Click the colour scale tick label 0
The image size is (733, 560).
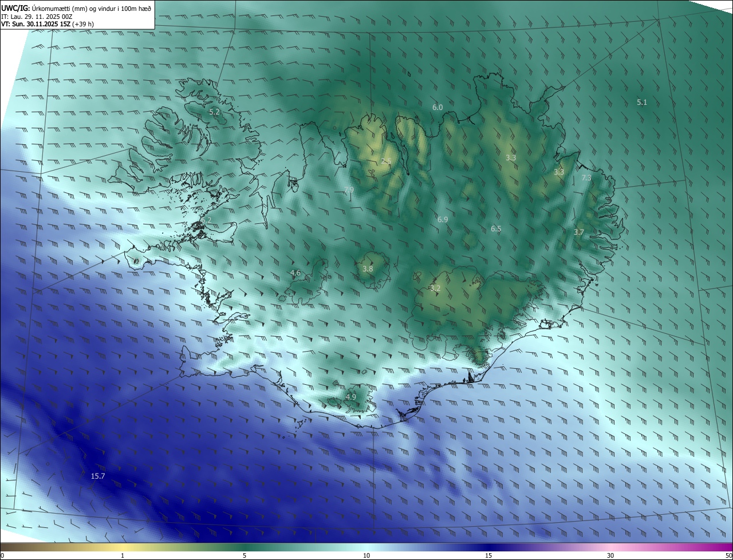pos(2,555)
